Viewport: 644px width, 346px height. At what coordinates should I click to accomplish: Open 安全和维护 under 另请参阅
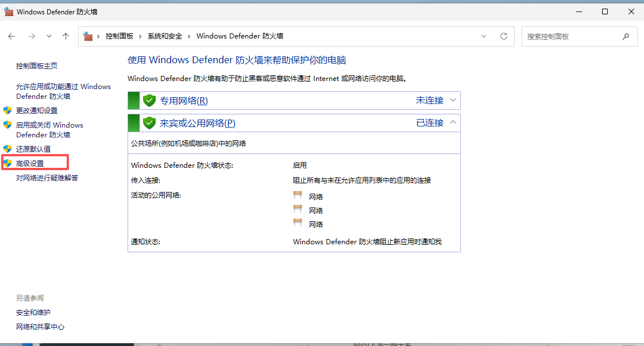[x=33, y=313]
